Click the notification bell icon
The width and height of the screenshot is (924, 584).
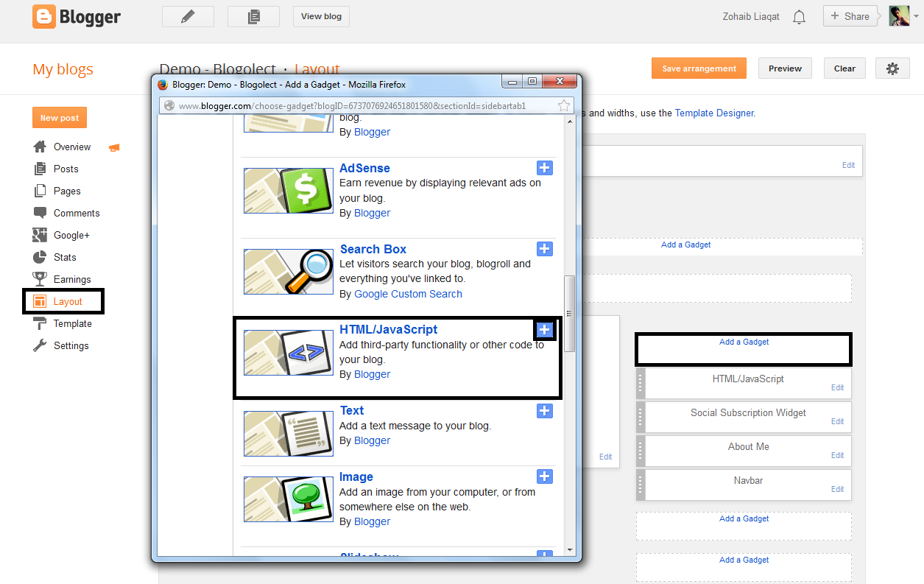[799, 15]
